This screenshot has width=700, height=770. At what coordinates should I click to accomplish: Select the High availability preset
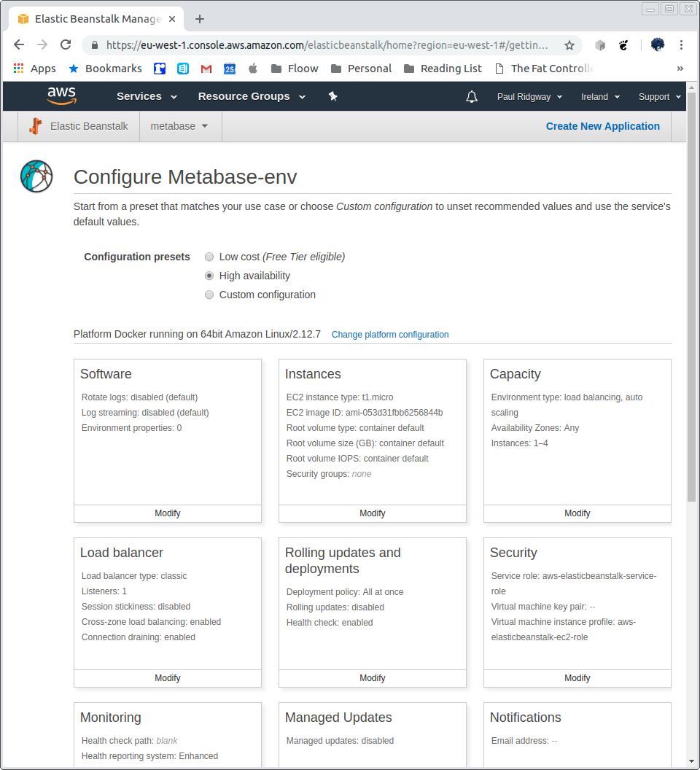point(209,276)
